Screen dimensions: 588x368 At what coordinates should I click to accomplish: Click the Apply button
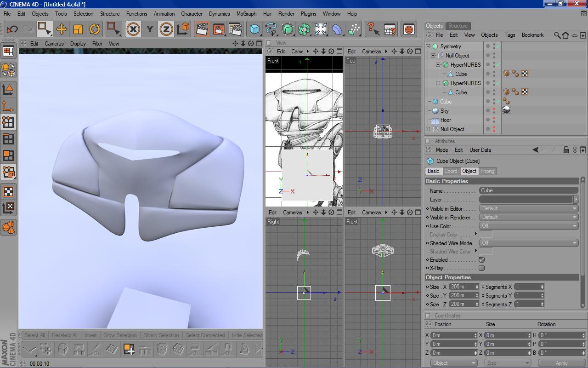coord(561,363)
